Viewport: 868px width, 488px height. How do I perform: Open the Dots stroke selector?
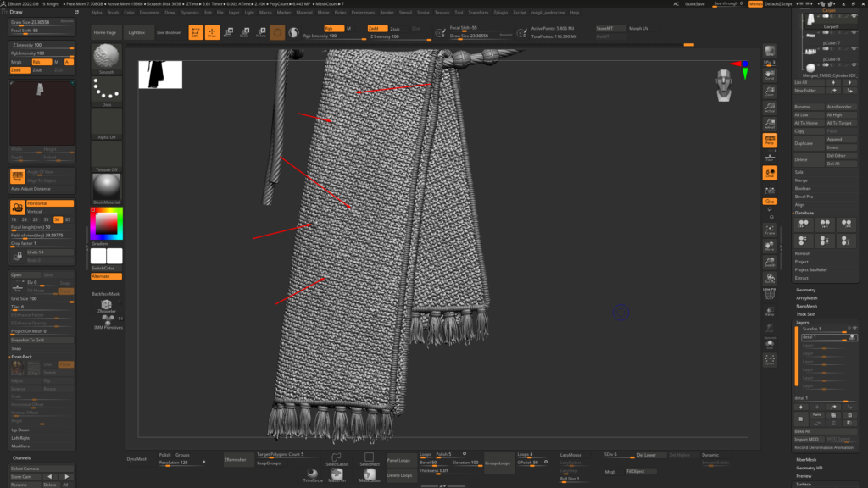(106, 91)
